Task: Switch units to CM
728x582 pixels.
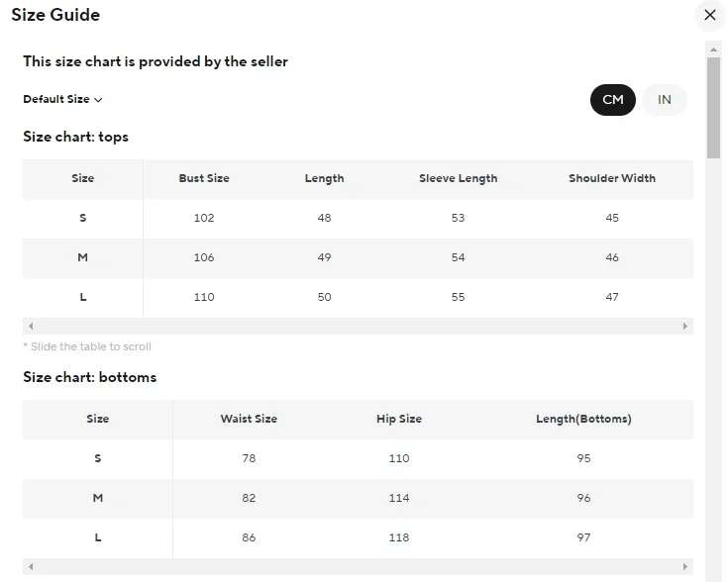Action: (613, 99)
